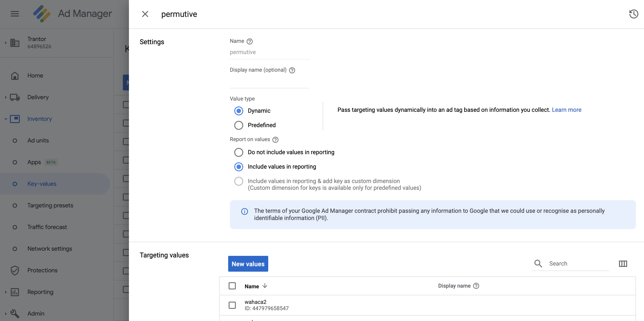The height and width of the screenshot is (321, 644).
Task: Navigate to Network settings
Action: (49, 249)
